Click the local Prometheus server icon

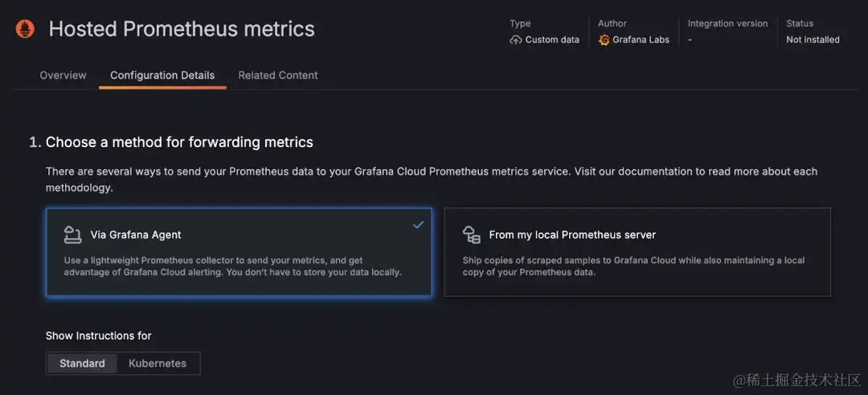pos(472,235)
